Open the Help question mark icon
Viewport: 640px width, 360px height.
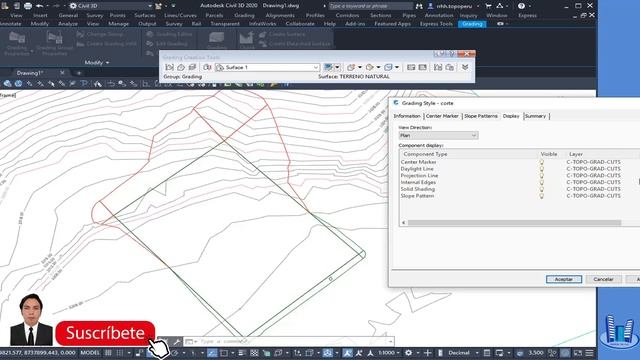pos(521,6)
